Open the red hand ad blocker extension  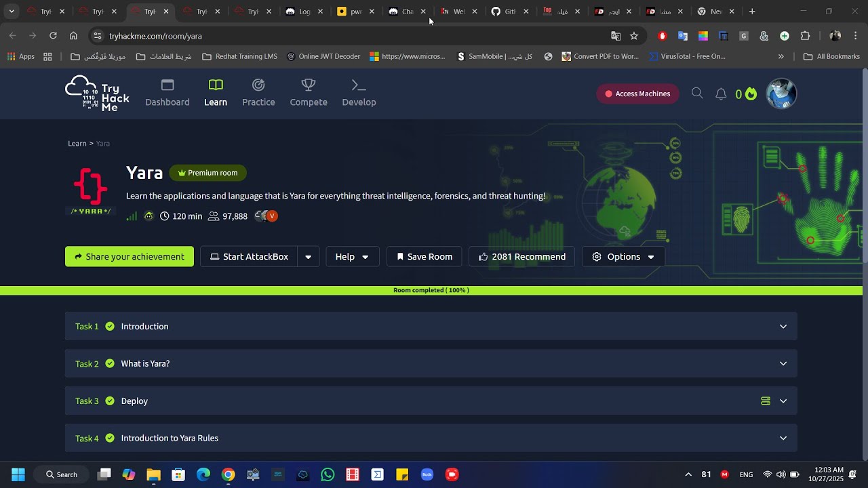pyautogui.click(x=663, y=36)
